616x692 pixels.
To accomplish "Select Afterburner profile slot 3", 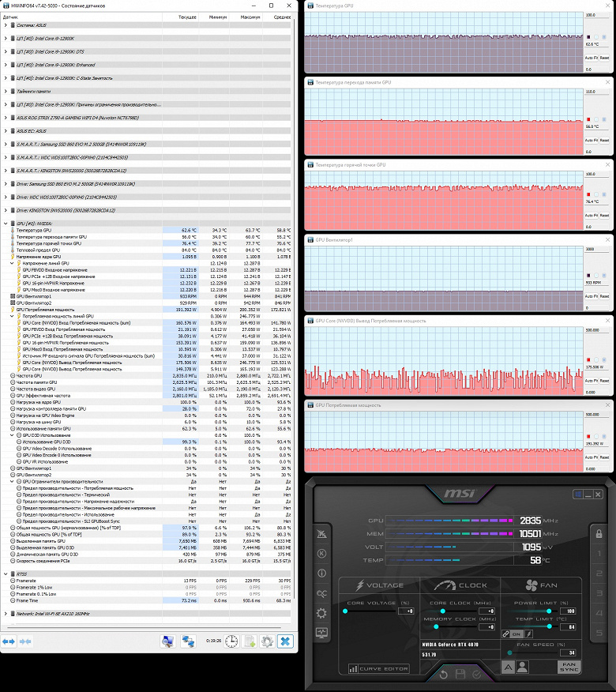I will [599, 593].
